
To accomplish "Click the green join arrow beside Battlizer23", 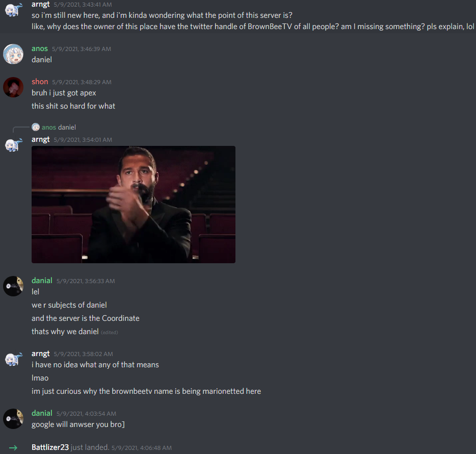I will tap(13, 447).
